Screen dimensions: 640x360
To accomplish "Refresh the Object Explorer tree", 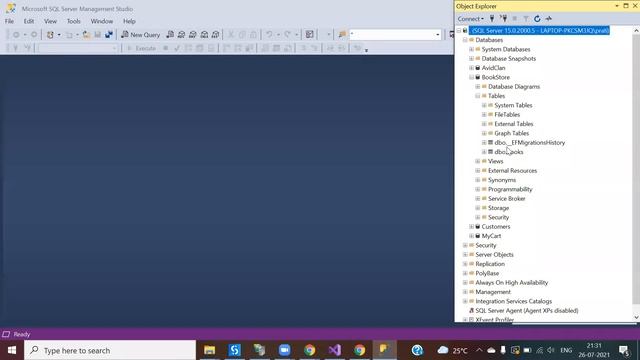I will click(537, 18).
